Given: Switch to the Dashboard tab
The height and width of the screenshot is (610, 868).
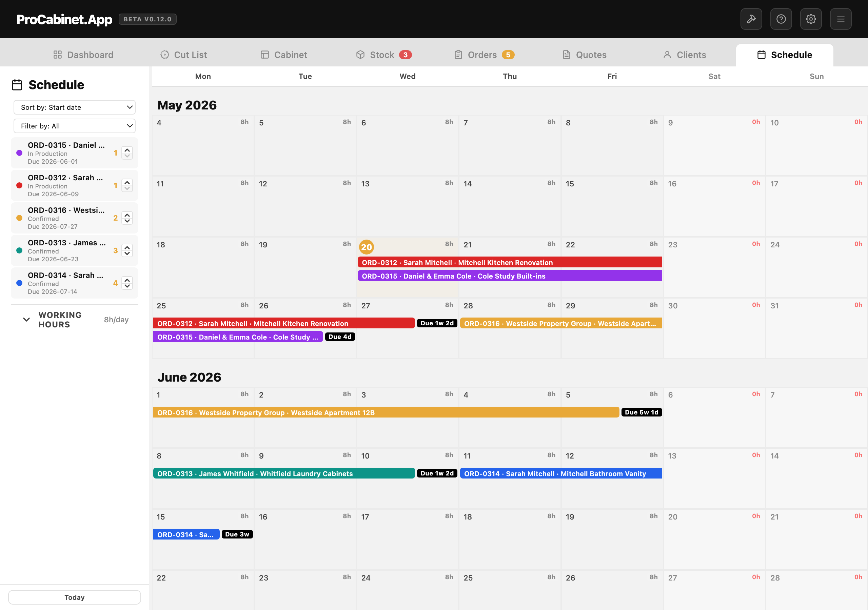Looking at the screenshot, I should (83, 55).
